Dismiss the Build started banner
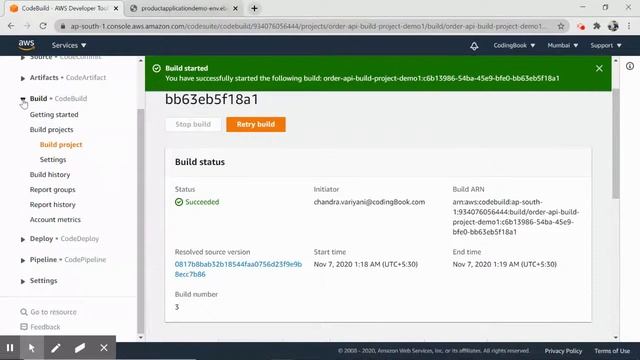Image resolution: width=640 pixels, height=360 pixels. (x=599, y=69)
